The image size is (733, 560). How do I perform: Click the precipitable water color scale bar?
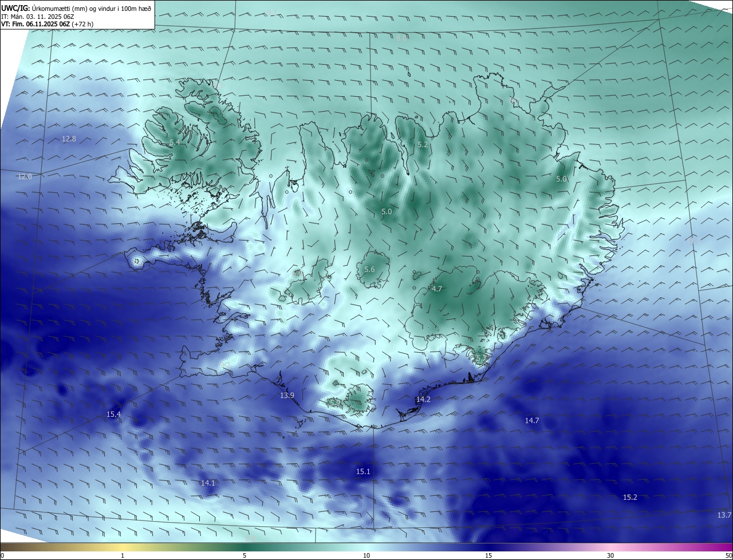[x=366, y=547]
